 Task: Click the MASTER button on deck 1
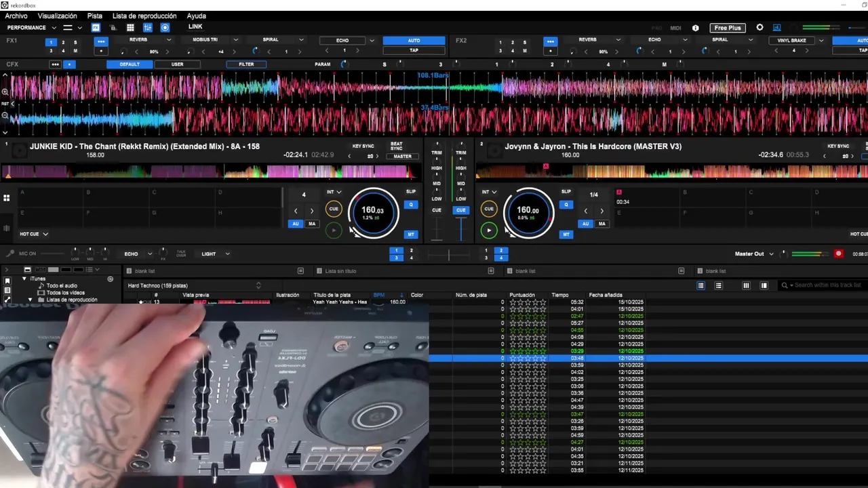click(403, 157)
